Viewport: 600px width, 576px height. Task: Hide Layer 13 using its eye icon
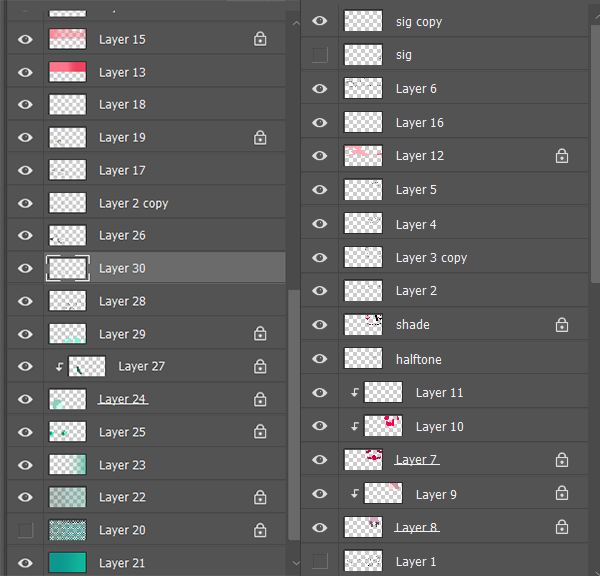[x=26, y=72]
